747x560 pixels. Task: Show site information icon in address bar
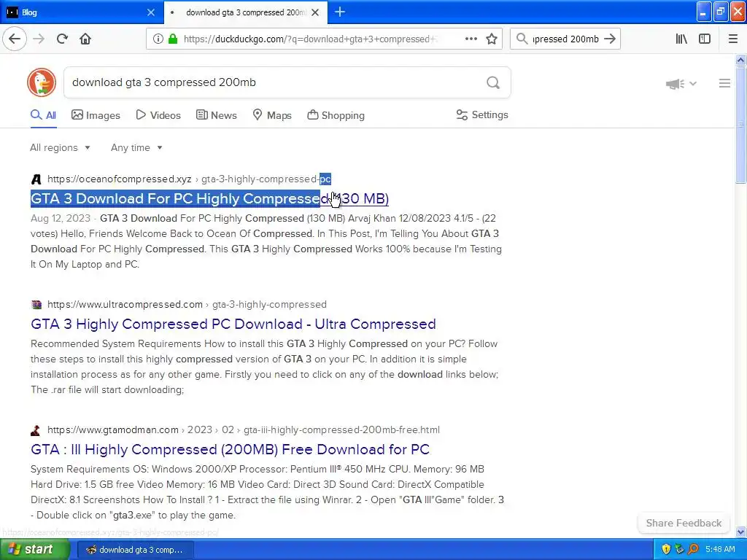tap(158, 39)
